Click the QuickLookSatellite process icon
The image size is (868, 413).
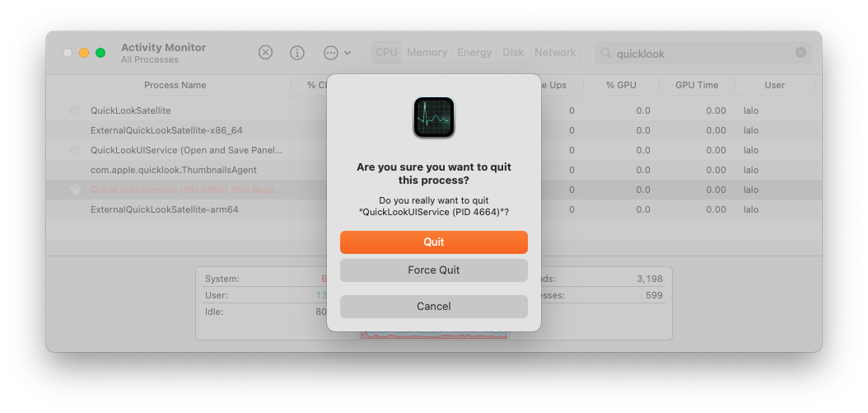click(x=75, y=110)
